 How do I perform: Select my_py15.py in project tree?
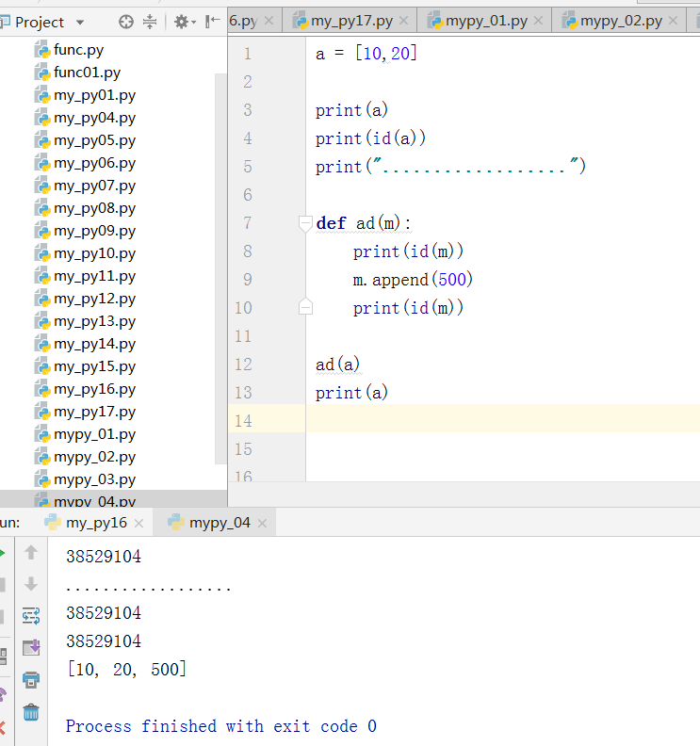click(86, 366)
